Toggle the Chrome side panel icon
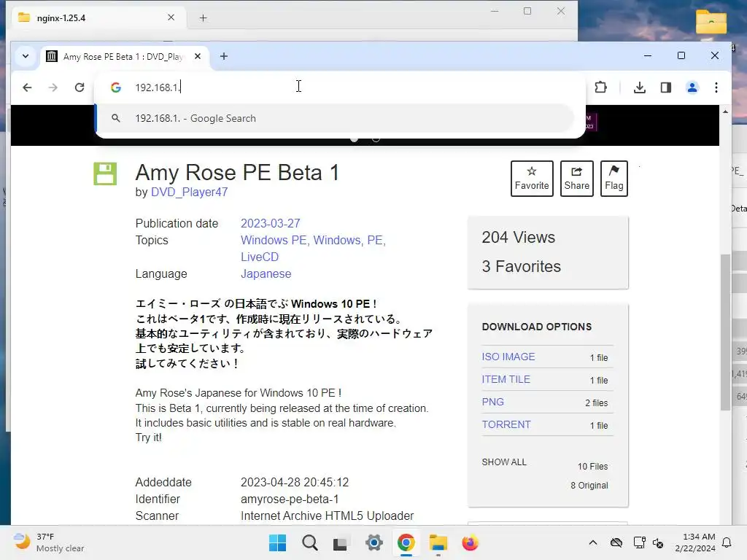The height and width of the screenshot is (560, 747). click(665, 87)
